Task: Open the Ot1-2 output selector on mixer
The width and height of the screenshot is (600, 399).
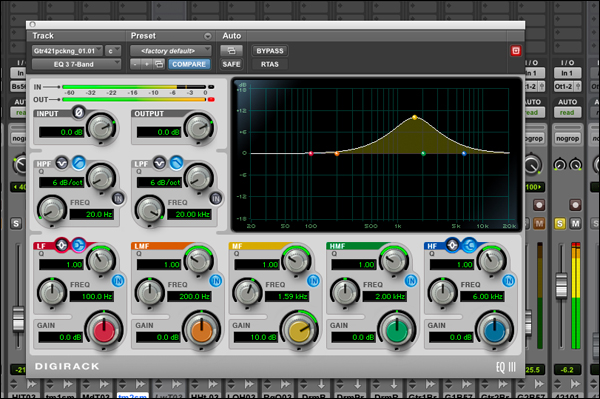Action: (x=567, y=87)
